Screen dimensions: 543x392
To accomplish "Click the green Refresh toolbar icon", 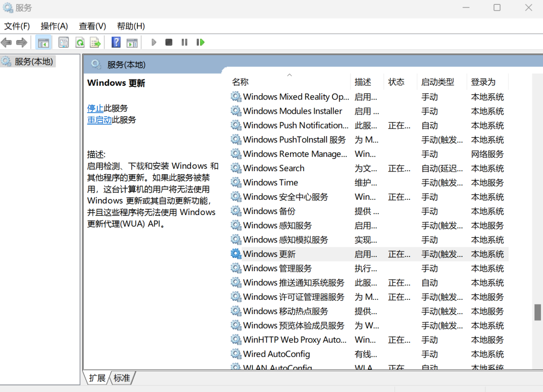I will click(x=80, y=42).
